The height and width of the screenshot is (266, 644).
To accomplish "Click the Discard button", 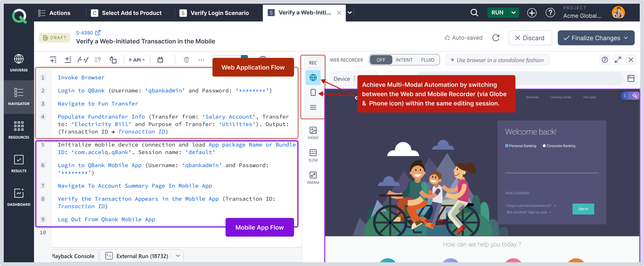I will (530, 38).
